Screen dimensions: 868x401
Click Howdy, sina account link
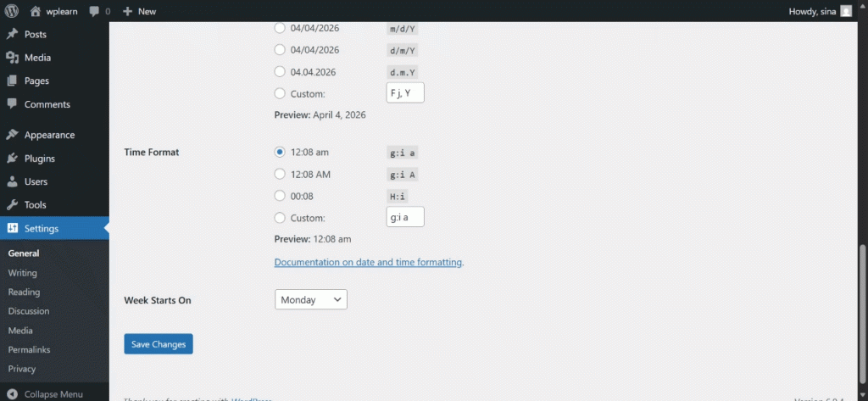click(x=812, y=11)
